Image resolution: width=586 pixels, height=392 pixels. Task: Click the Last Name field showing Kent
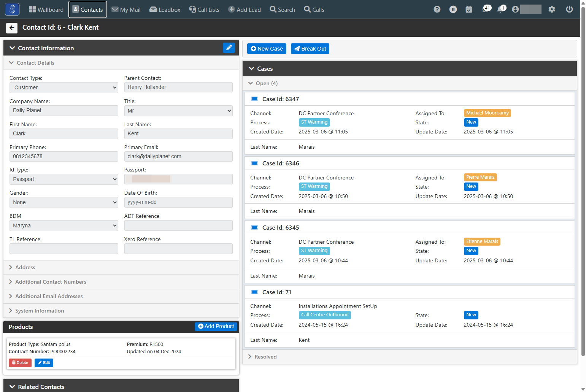pos(178,133)
